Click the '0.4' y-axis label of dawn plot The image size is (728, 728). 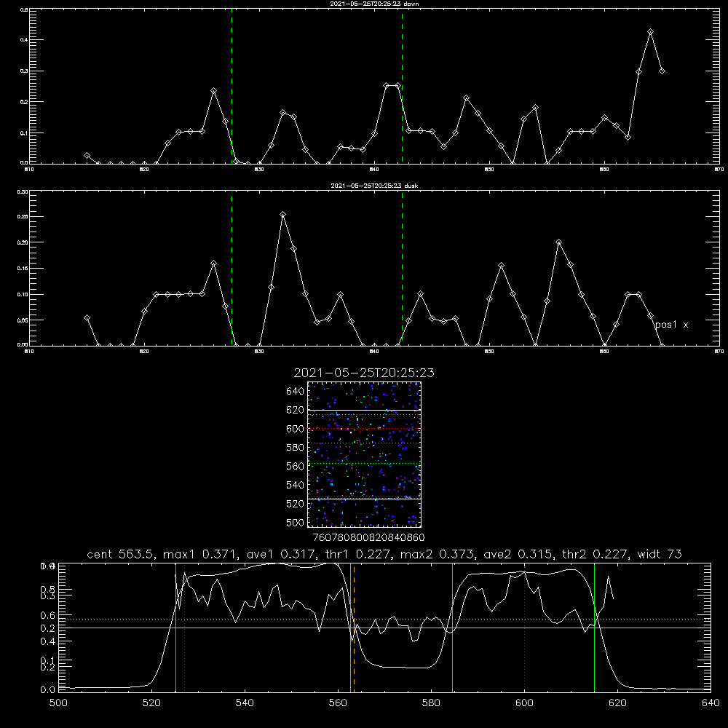[24, 40]
